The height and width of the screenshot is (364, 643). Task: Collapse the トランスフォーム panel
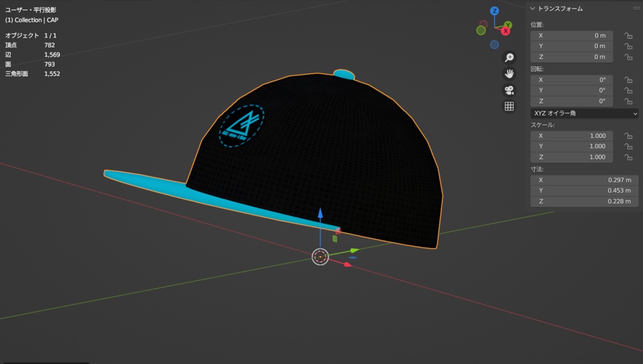click(x=532, y=8)
